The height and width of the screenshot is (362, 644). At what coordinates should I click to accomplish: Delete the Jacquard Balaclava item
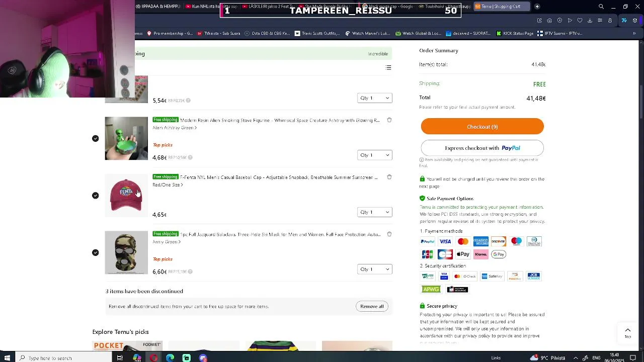point(389,234)
